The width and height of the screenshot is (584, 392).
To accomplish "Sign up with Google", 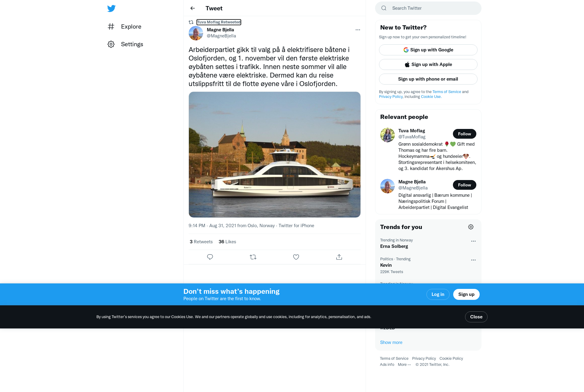I will 428,50.
